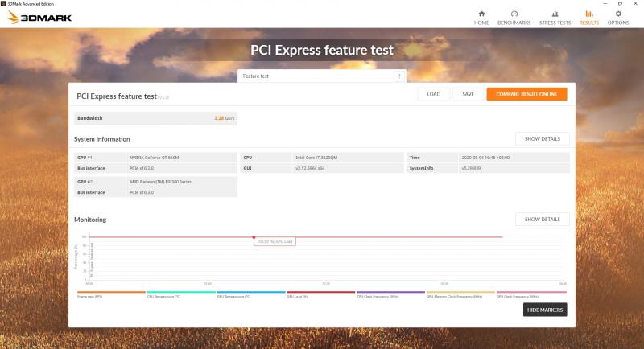Click the SAVE button

tap(469, 94)
